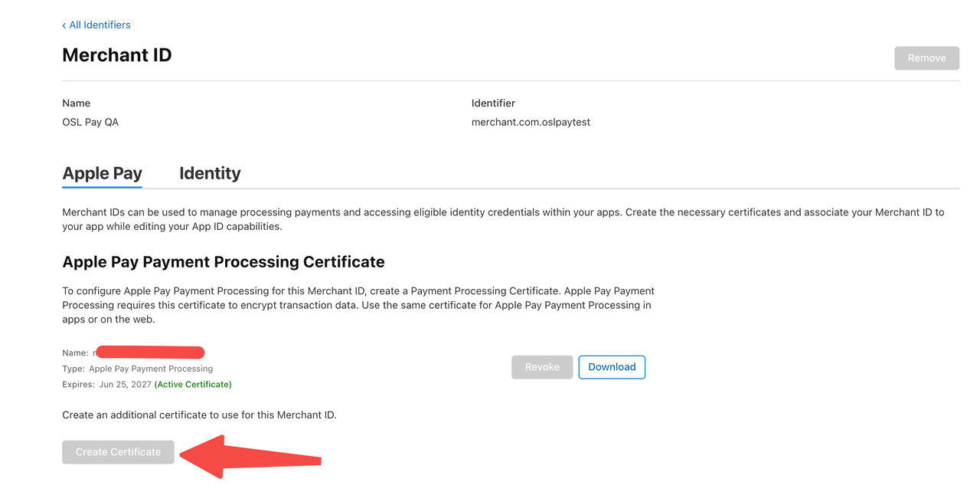Click the Active Certificate status text
980x492 pixels.
[x=193, y=385]
